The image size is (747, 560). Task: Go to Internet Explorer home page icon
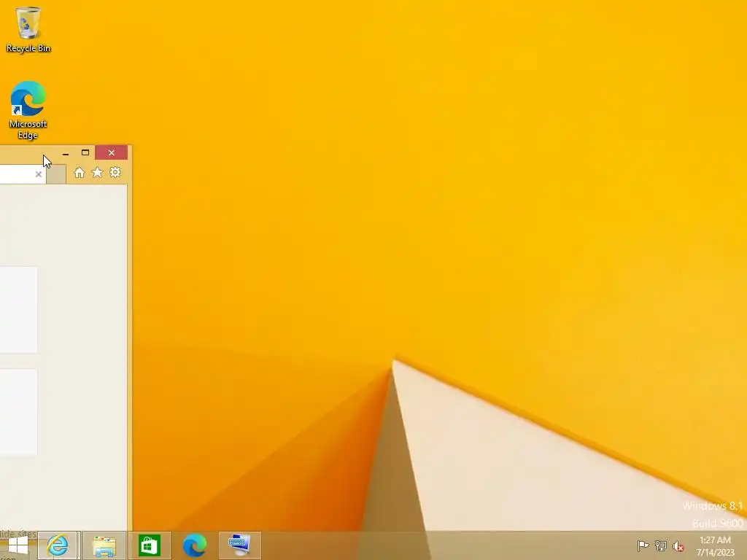(x=79, y=173)
